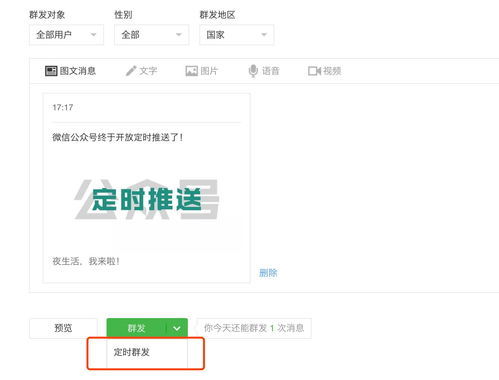Click the article title 微信公众号终于开放定时推送了!
The width and height of the screenshot is (499, 380).
tap(118, 137)
